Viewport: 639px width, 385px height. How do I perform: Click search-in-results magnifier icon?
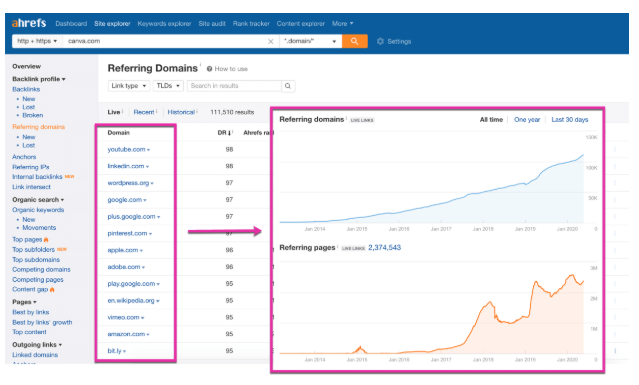pyautogui.click(x=288, y=86)
